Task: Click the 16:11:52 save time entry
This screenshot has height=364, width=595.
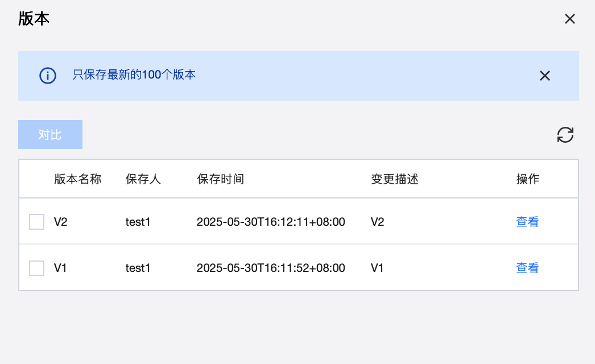Action: tap(271, 268)
